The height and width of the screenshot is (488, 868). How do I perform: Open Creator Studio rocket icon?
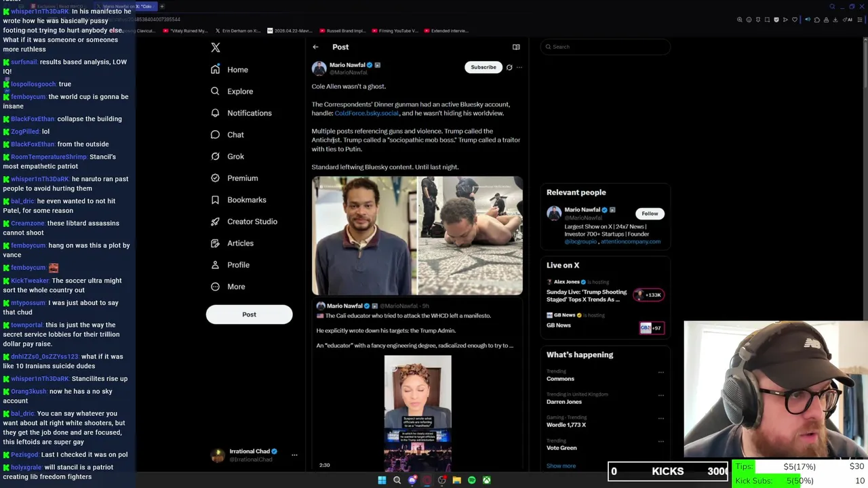215,222
